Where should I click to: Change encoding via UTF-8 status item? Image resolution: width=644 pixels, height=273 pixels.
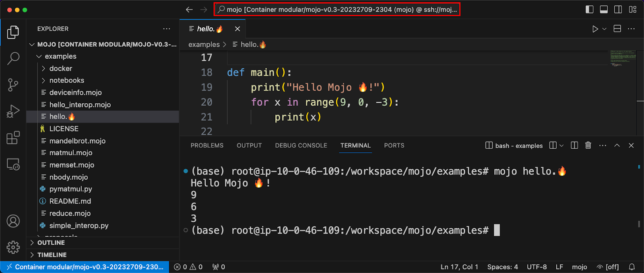[x=537, y=267]
